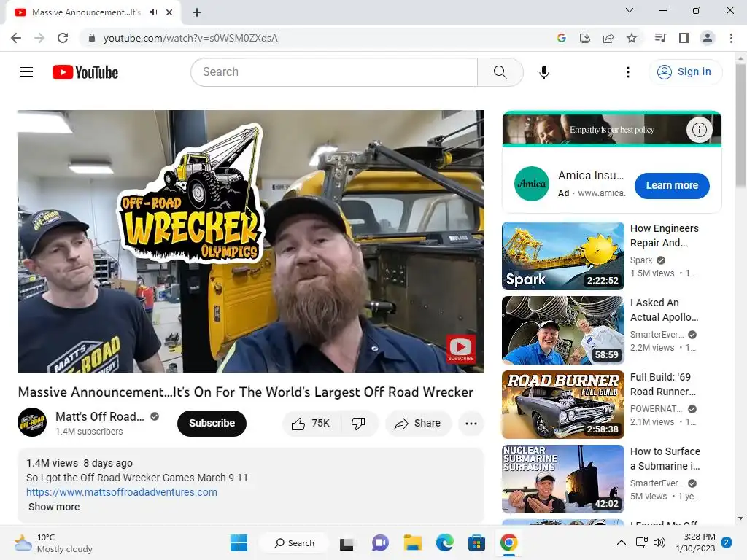Click the taskbar Search box
The width and height of the screenshot is (747, 560).
point(295,542)
